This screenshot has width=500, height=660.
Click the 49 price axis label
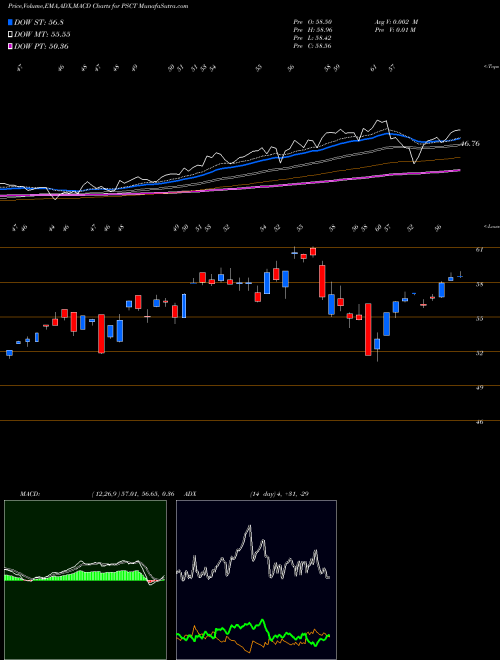click(x=479, y=388)
